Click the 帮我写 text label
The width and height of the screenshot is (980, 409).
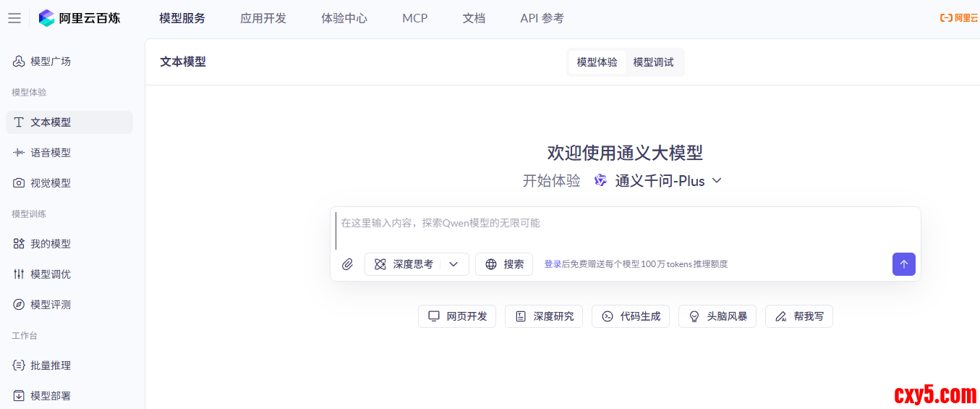(809, 316)
